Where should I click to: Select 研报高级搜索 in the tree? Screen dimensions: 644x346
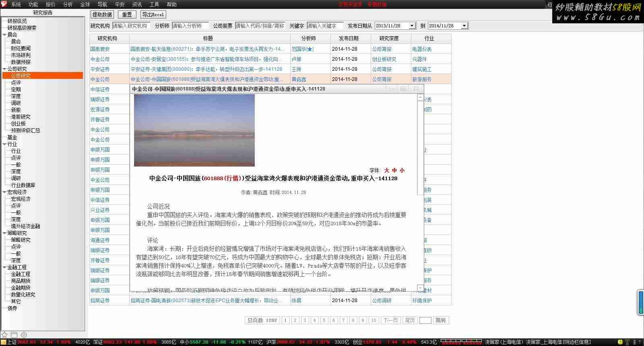coord(22,28)
